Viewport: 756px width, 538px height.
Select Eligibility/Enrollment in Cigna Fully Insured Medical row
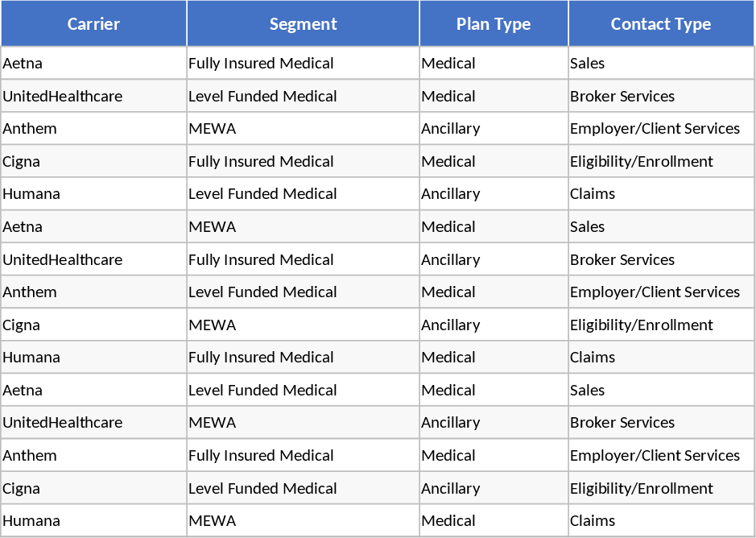coord(641,162)
